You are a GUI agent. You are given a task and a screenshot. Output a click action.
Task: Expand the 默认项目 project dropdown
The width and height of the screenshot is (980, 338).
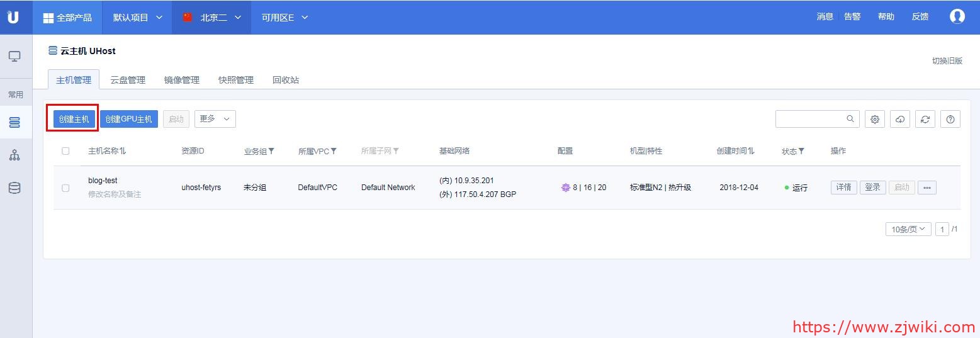click(x=137, y=18)
